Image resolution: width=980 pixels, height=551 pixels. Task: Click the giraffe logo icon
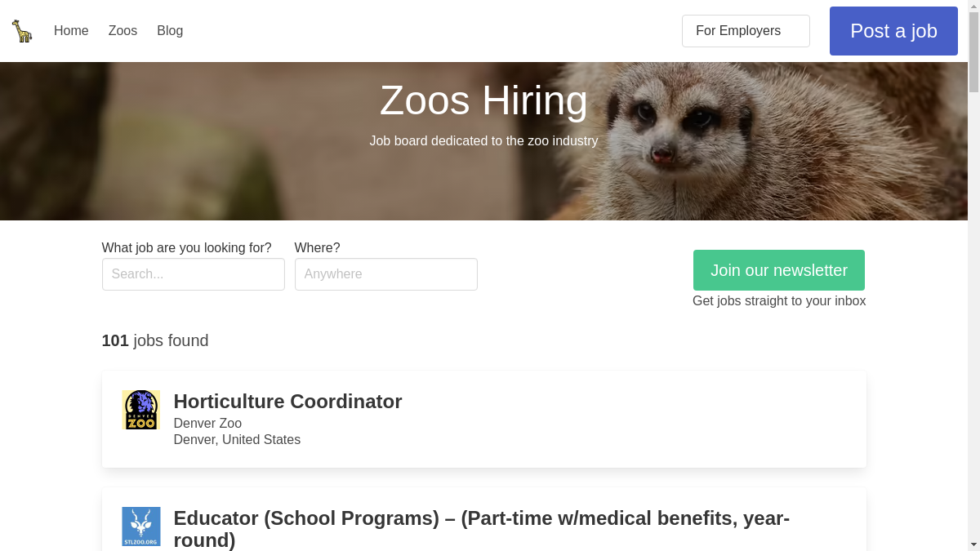click(x=22, y=31)
